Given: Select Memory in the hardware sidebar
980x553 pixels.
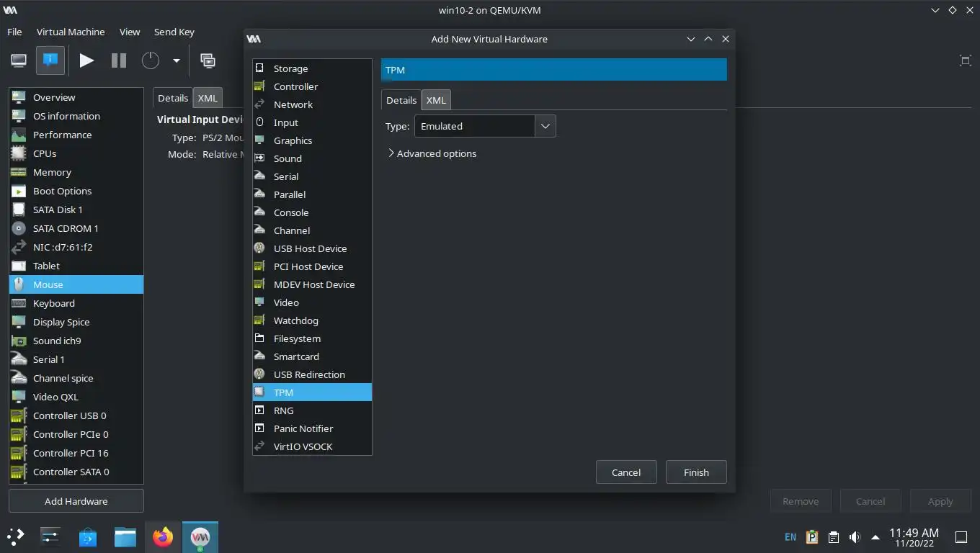Looking at the screenshot, I should pyautogui.click(x=76, y=172).
